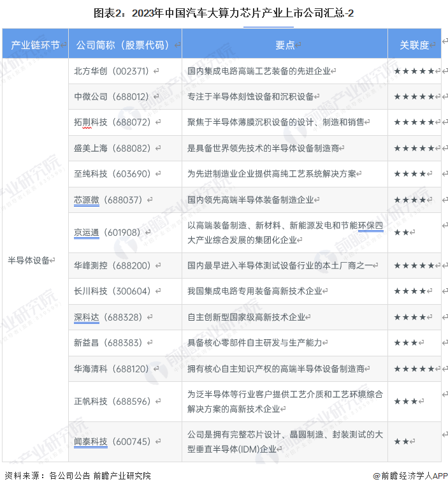Click text 聚焦于半导体薄膜沉积设备的设计、制造和销售
This screenshot has height=489, width=448.
[275, 122]
